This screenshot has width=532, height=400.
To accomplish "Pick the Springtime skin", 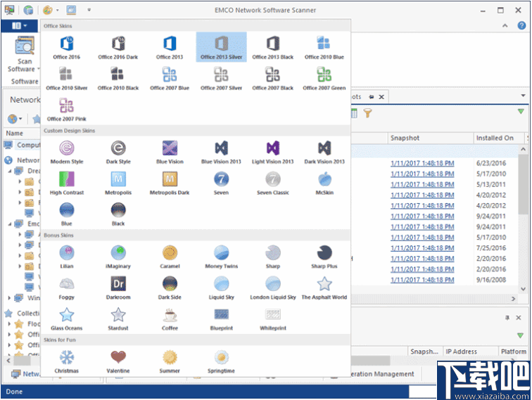I will point(221,361).
